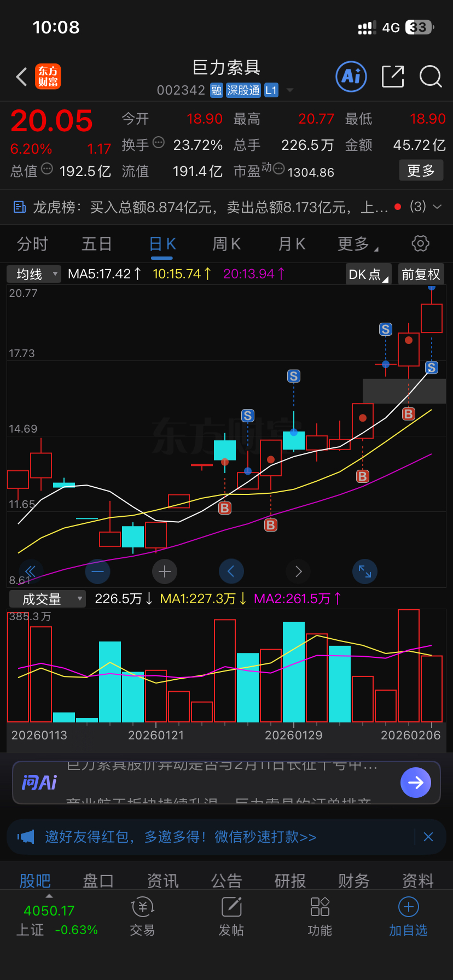Close the red packet invitation banner
This screenshot has height=980, width=453.
pyautogui.click(x=428, y=837)
